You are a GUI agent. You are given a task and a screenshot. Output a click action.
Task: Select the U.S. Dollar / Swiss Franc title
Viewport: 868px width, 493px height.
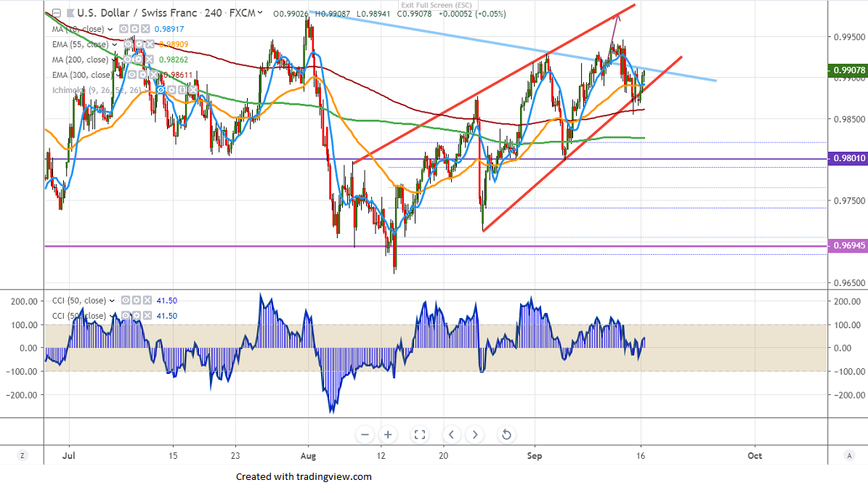pyautogui.click(x=137, y=13)
